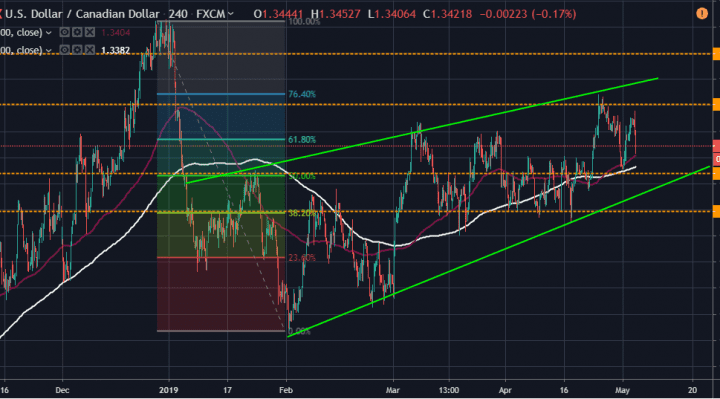Hide the indicator showing value 1.3404
Screen dimensions: 720x399
click(x=65, y=32)
